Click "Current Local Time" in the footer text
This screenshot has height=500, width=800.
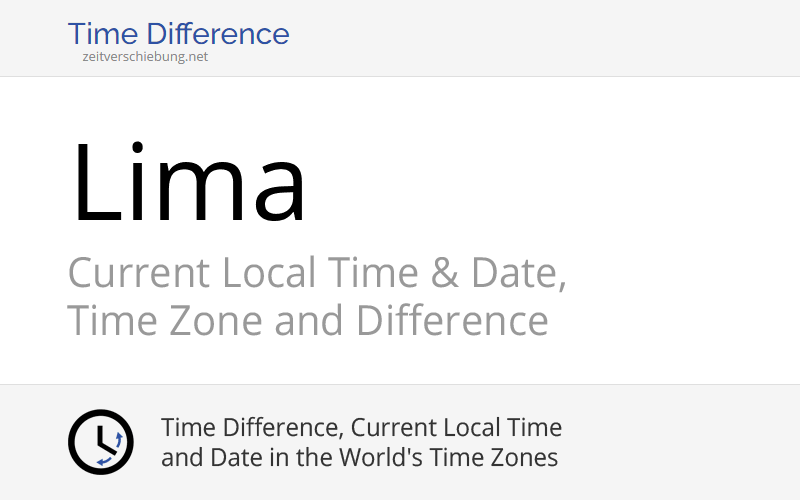[457, 428]
